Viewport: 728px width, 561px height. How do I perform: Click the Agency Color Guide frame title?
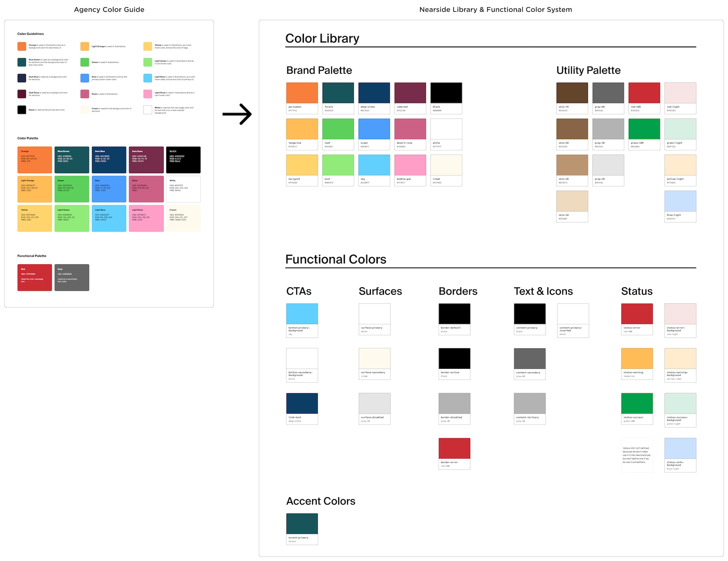[109, 10]
